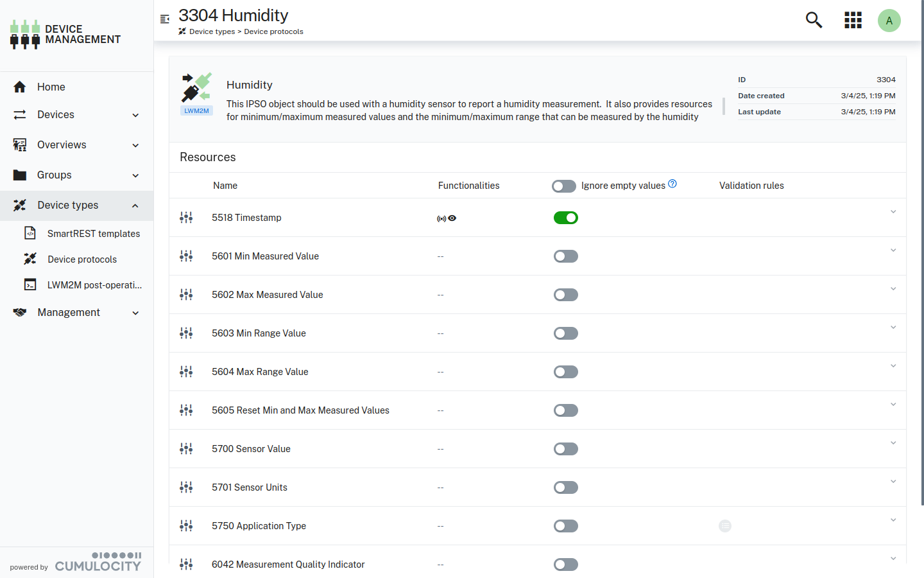This screenshot has width=924, height=578.
Task: Toggle the Ignore empty values header switch
Action: click(x=563, y=186)
